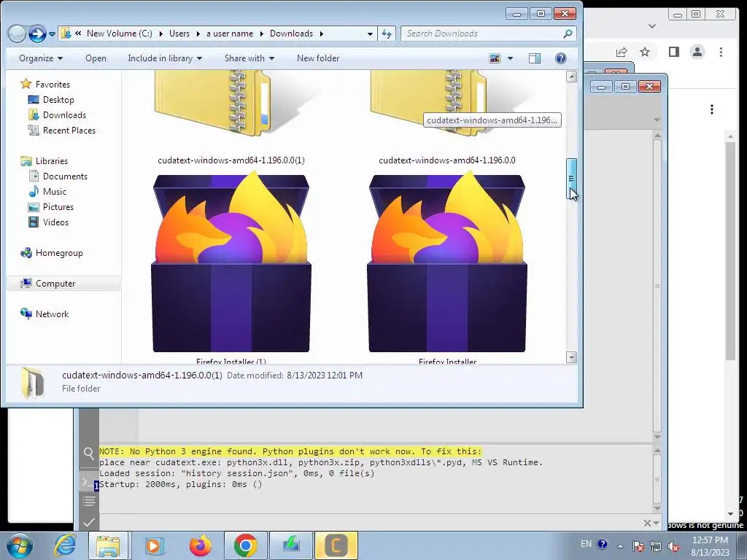This screenshot has width=747, height=560.
Task: Open the Include in library menu
Action: click(165, 58)
